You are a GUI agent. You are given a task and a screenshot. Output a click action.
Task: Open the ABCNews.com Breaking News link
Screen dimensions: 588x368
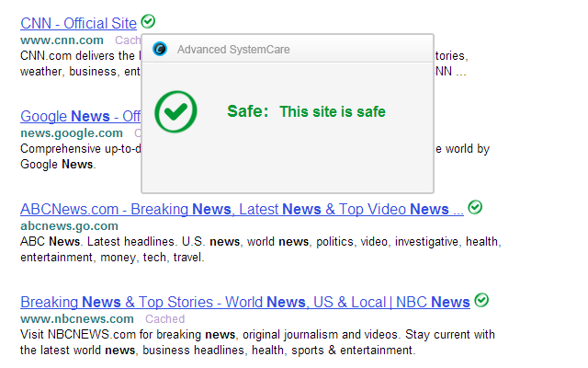pyautogui.click(x=242, y=209)
